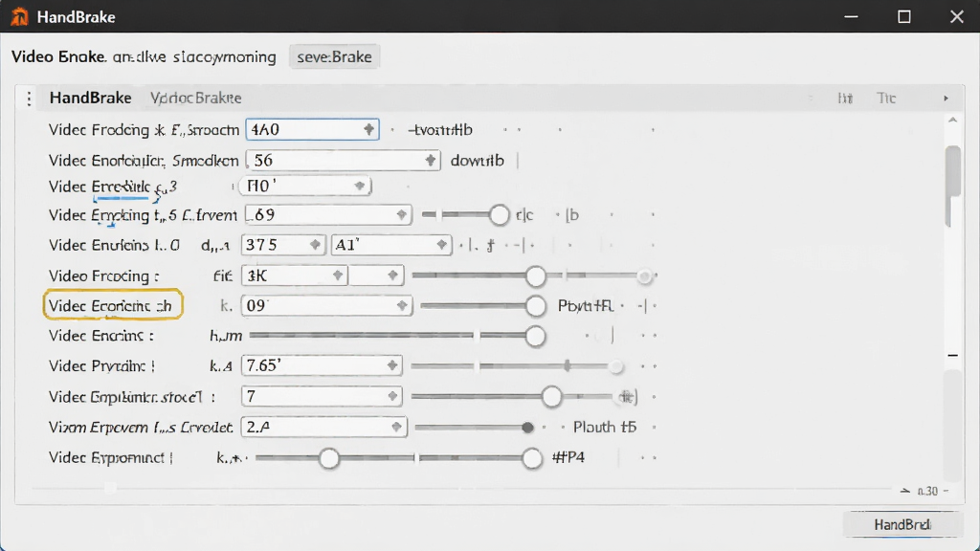Click the Plouth tb label

pos(605,428)
